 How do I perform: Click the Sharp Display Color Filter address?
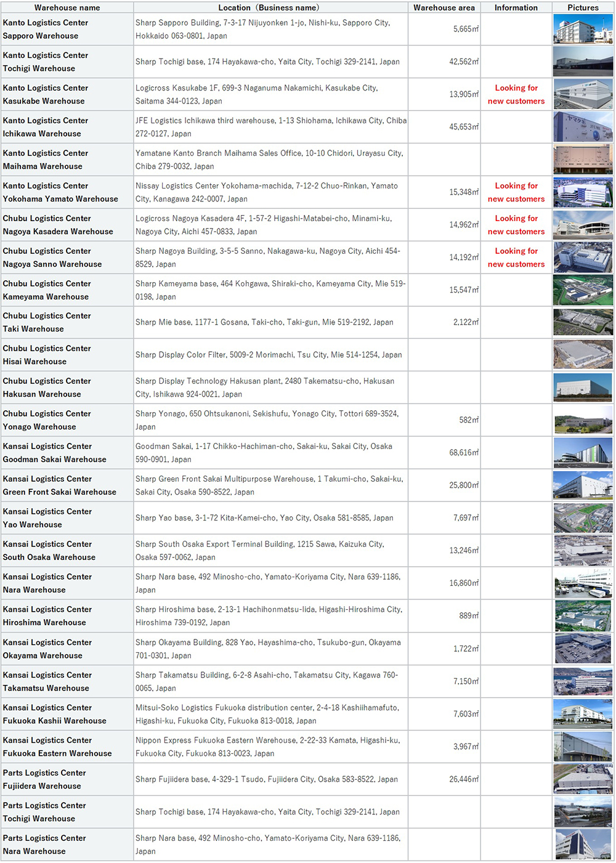pyautogui.click(x=269, y=355)
